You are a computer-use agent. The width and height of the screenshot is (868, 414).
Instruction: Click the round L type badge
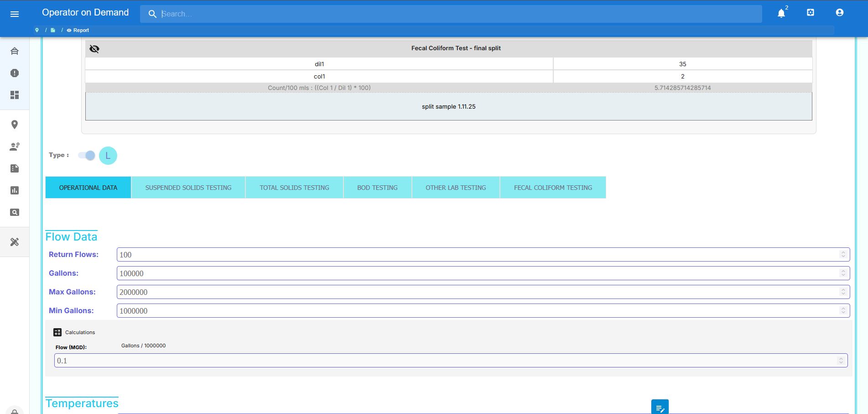pos(108,156)
